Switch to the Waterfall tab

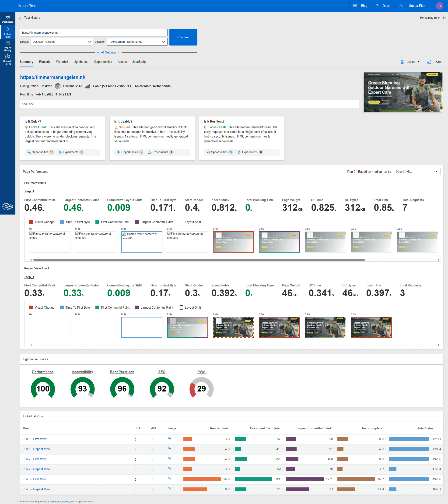62,62
